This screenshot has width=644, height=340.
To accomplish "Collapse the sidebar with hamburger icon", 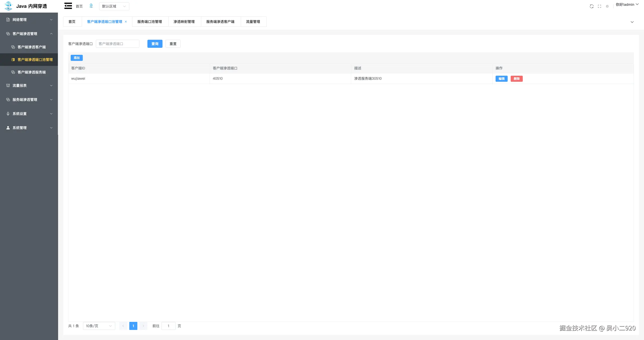I will pyautogui.click(x=68, y=6).
